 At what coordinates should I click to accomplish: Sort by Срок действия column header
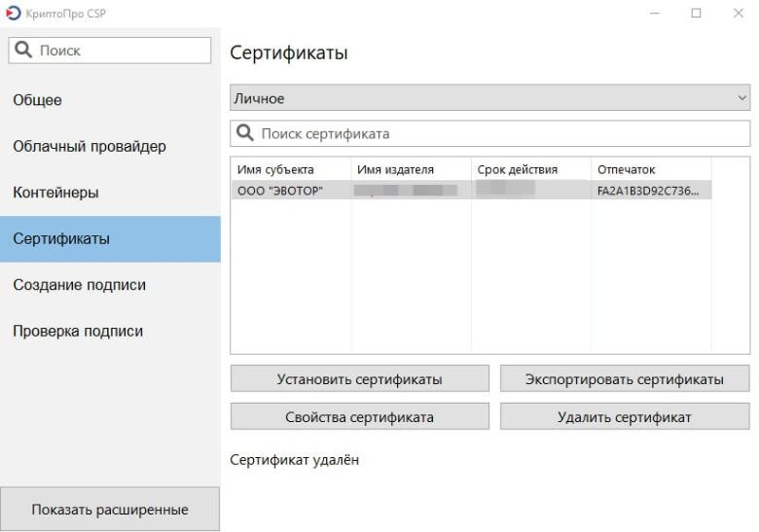(x=531, y=169)
